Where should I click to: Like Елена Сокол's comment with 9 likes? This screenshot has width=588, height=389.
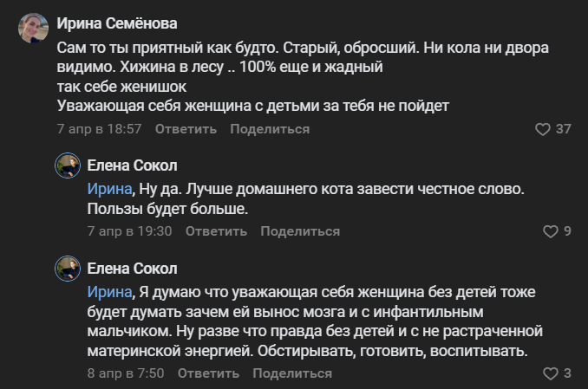[550, 231]
